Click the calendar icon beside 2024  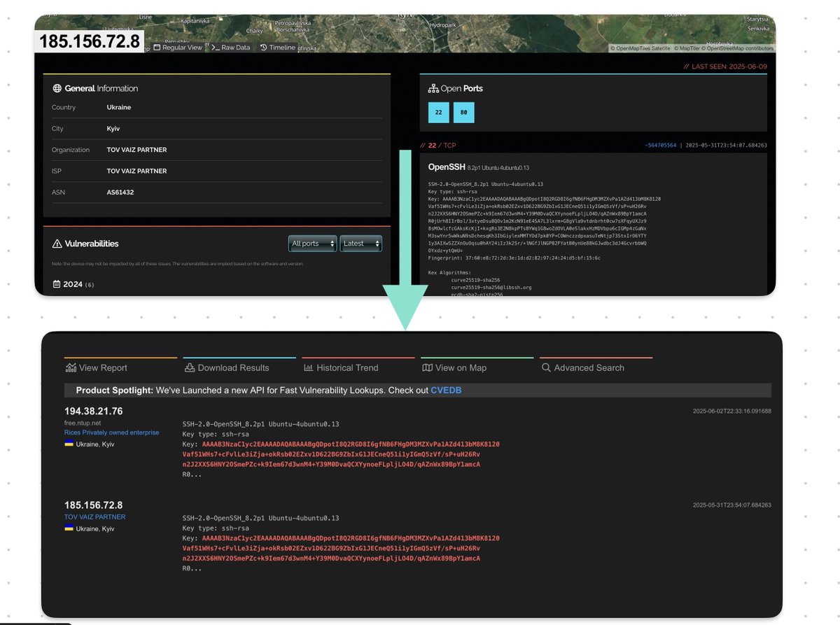(x=57, y=284)
